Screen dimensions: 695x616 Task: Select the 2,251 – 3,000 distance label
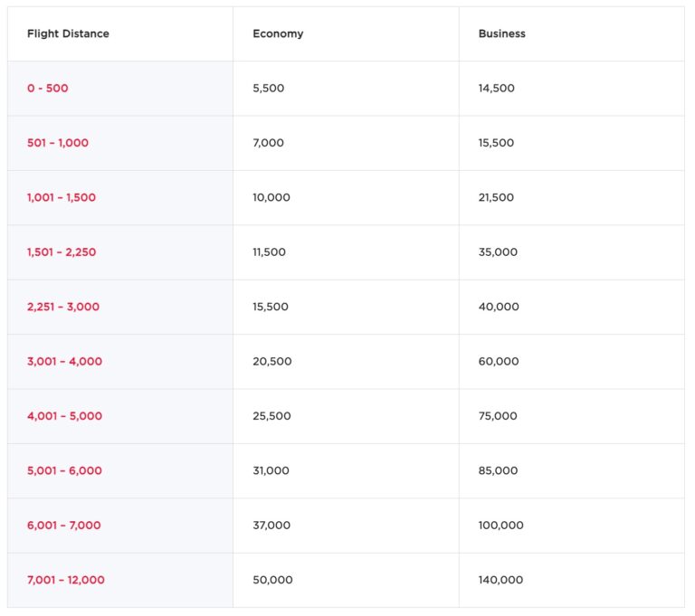point(63,307)
